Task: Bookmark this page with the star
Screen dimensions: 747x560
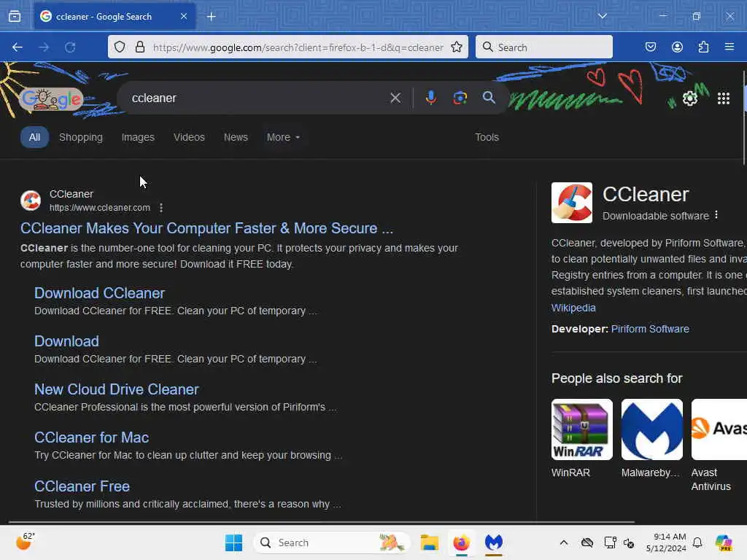Action: pos(457,47)
